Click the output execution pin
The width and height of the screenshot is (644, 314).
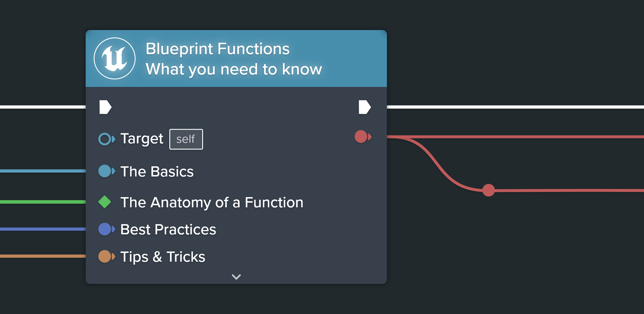coord(365,107)
